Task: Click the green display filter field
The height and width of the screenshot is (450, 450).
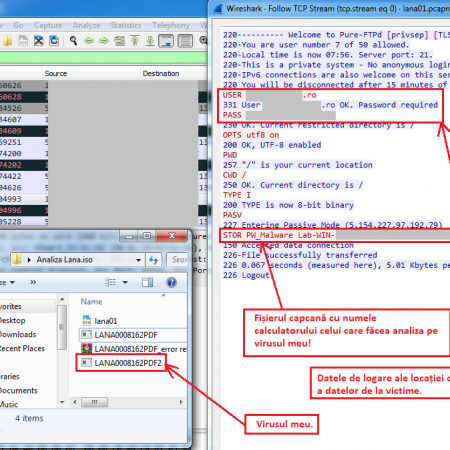Action: (x=103, y=57)
